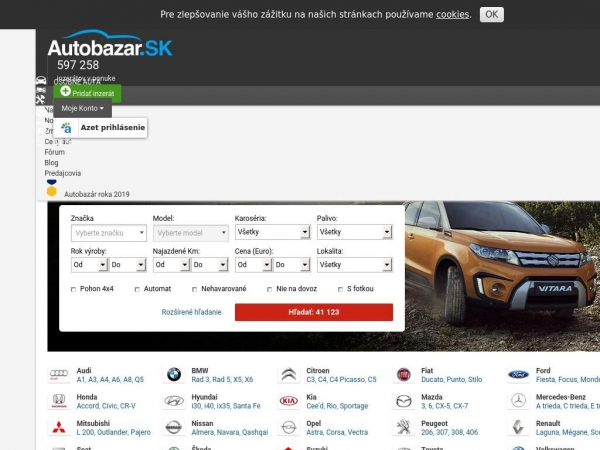Click the BMW brand logo
600x450 pixels.
(174, 374)
